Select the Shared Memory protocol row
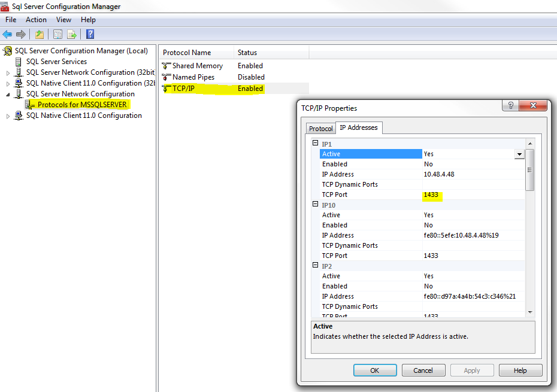Image resolution: width=557 pixels, height=392 pixels. pos(234,66)
